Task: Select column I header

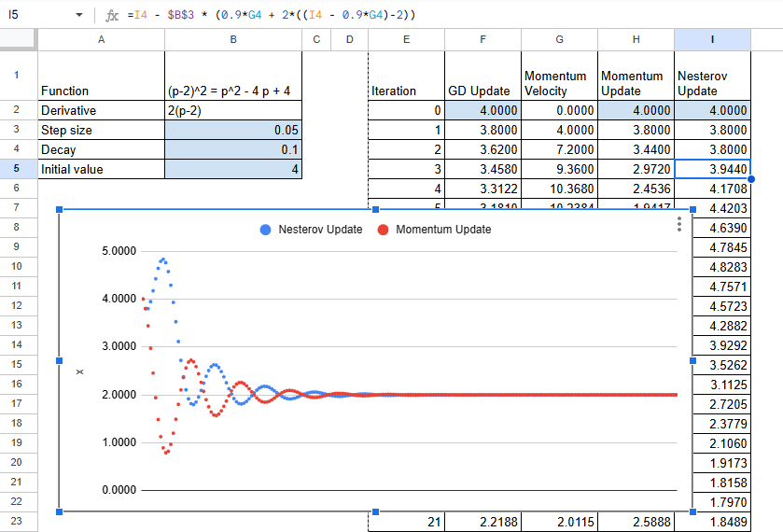Action: click(713, 39)
